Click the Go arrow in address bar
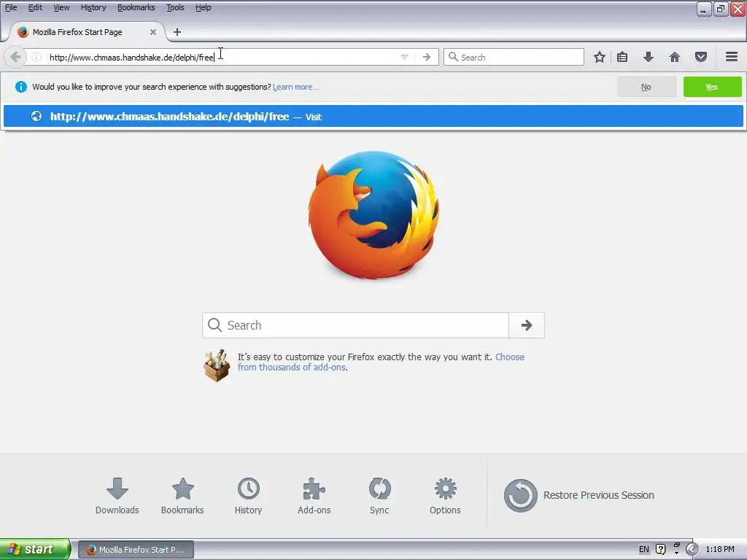The height and width of the screenshot is (560, 747). (x=426, y=57)
